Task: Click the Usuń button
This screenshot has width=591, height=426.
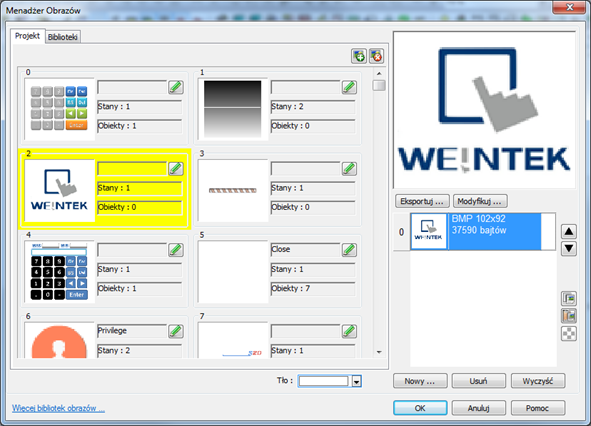Action: (478, 381)
